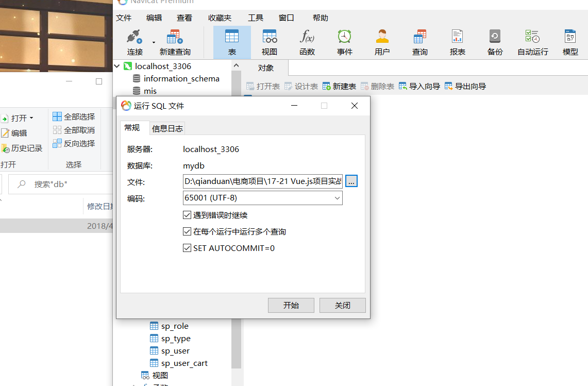The image size is (588, 386).
Task: Open the View (视图) toolbar icon
Action: point(269,37)
